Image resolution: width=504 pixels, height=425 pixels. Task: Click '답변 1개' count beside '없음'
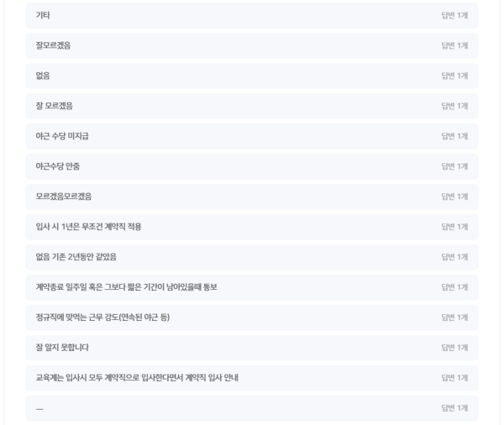454,76
